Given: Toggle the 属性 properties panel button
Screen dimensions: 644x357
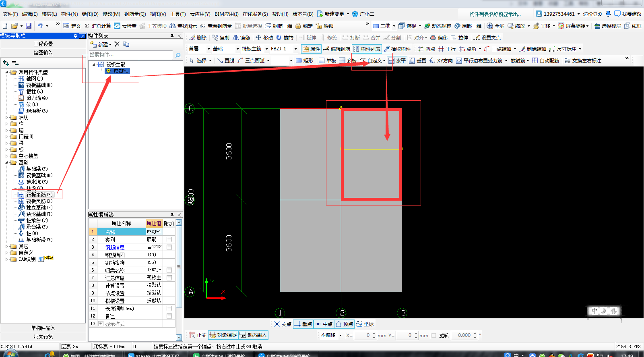Looking at the screenshot, I should coord(311,49).
